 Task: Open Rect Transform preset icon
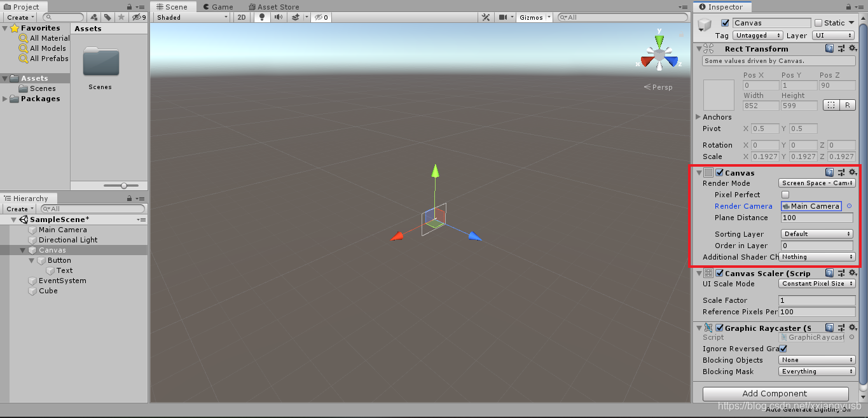click(841, 48)
